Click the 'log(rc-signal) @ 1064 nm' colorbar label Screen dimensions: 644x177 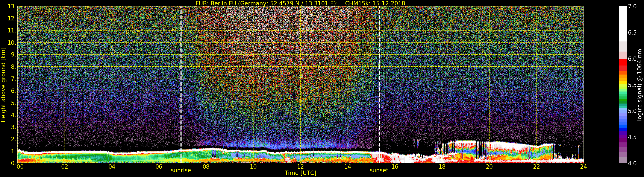[639, 85]
